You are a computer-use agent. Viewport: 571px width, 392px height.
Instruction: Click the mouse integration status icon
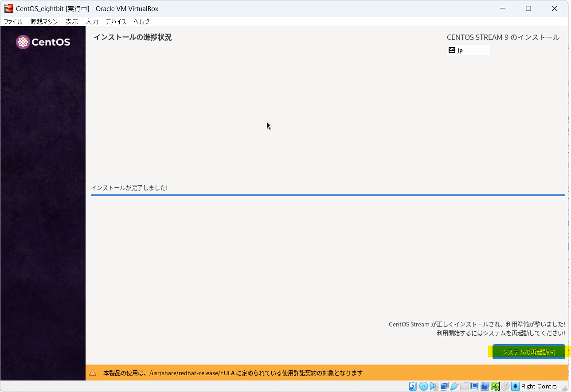tap(505, 386)
